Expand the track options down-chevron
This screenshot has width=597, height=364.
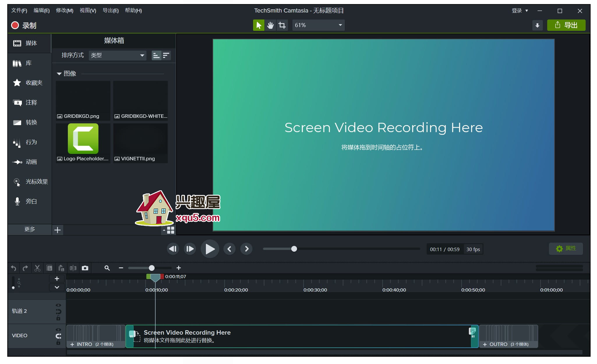tap(57, 287)
